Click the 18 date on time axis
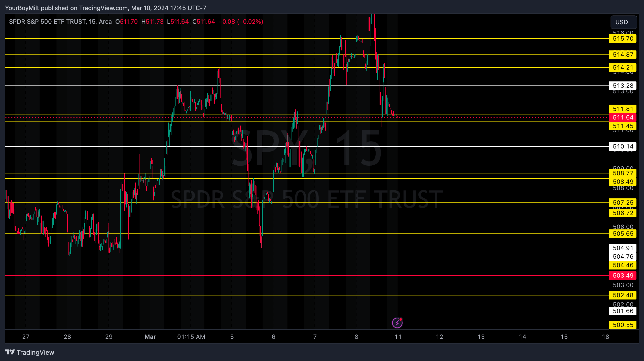This screenshot has width=644, height=361. pyautogui.click(x=605, y=337)
